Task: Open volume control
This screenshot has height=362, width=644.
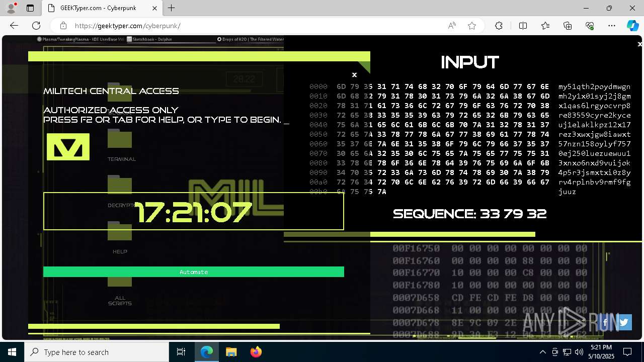Action: (579, 352)
